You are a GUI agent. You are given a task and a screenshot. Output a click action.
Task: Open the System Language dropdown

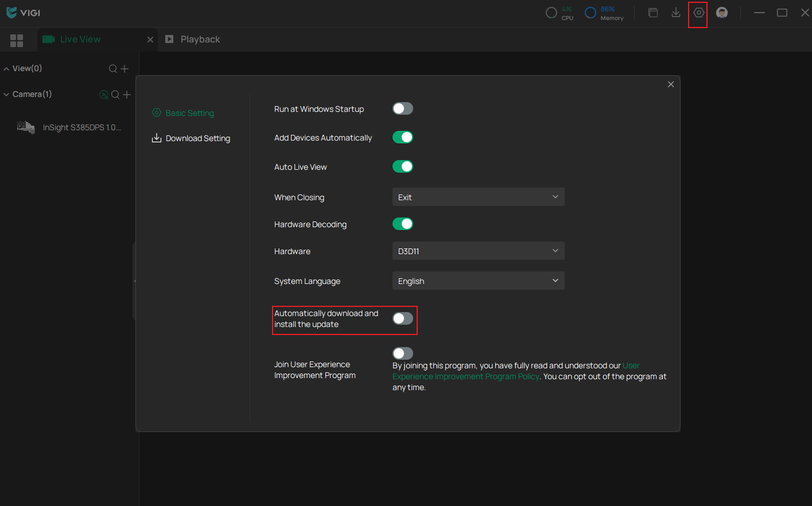pyautogui.click(x=479, y=281)
